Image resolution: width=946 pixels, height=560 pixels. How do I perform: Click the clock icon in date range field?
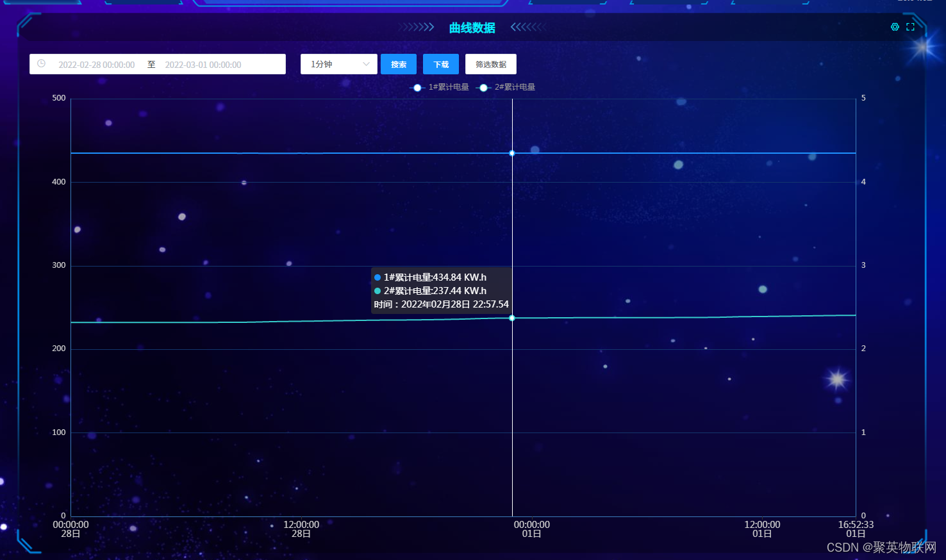[x=41, y=63]
